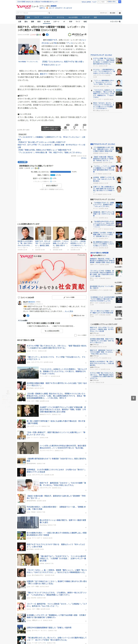The image size is (138, 644).
Task: Click the Oricon News logo
Action: [77, 35]
